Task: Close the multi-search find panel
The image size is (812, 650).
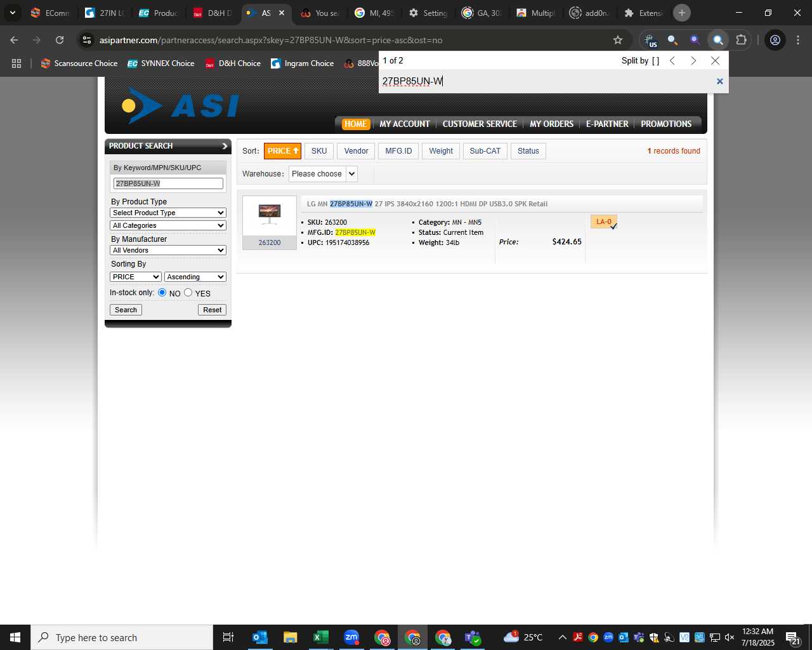Action: pos(716,60)
